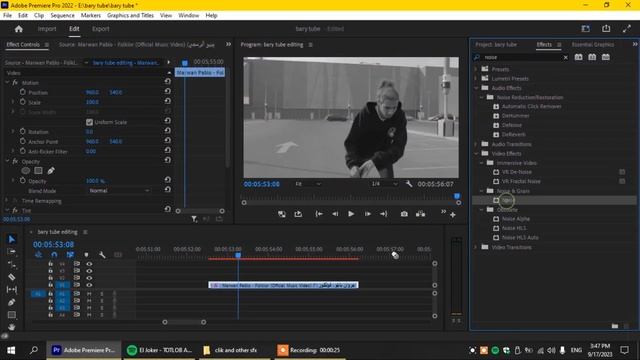Open Graphics and Titles menu
This screenshot has height=360, width=640.
[x=130, y=16]
